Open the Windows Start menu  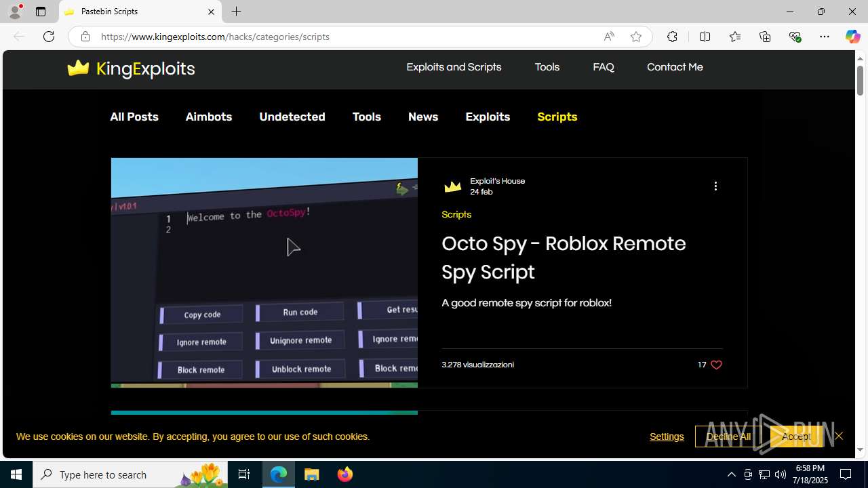pyautogui.click(x=16, y=474)
